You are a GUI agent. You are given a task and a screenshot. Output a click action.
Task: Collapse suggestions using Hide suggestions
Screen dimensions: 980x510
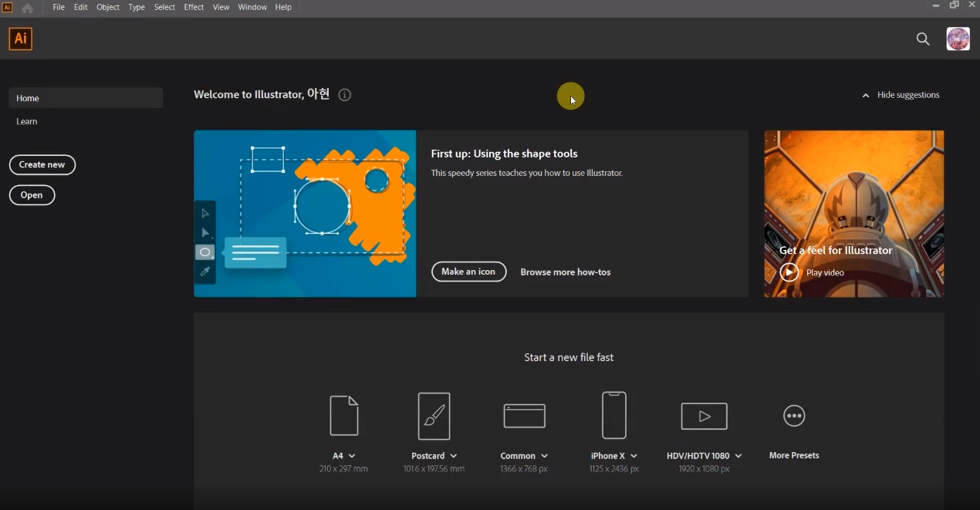[901, 95]
